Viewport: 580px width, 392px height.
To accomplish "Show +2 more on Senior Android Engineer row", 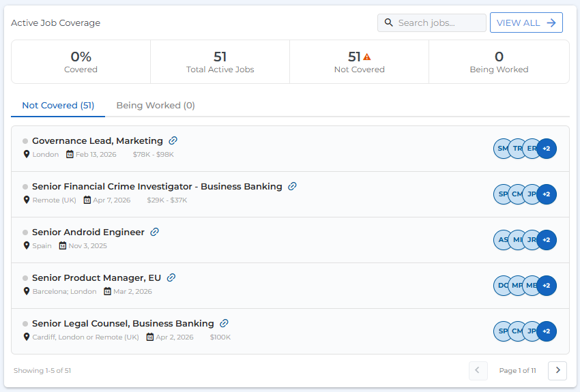I will [x=547, y=240].
